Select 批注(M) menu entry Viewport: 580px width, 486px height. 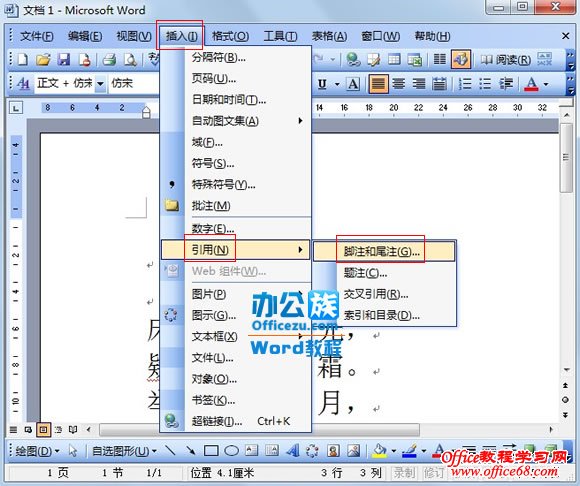(236, 206)
